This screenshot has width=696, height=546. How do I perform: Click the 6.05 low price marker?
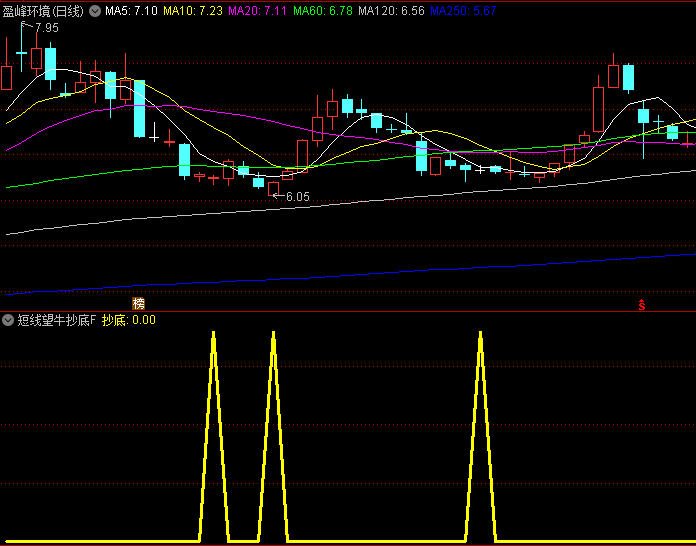tap(297, 197)
